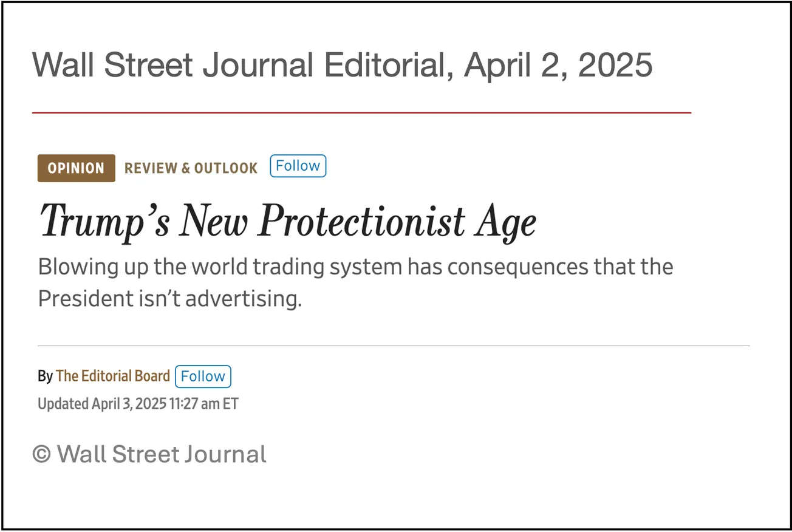Click the Follow button next to Review & Outlook

[x=297, y=165]
